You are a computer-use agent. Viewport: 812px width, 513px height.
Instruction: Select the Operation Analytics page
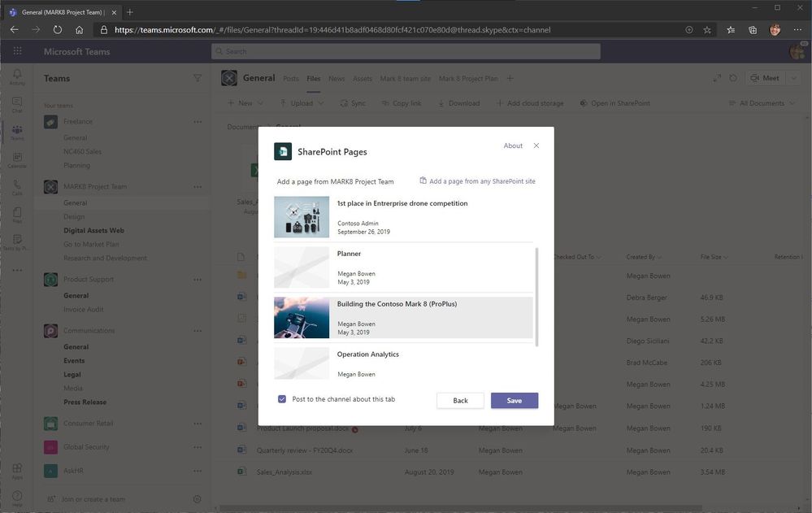403,363
